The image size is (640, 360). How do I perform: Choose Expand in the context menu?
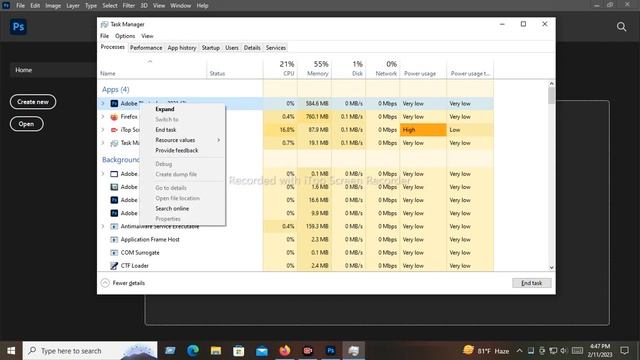[182, 109]
